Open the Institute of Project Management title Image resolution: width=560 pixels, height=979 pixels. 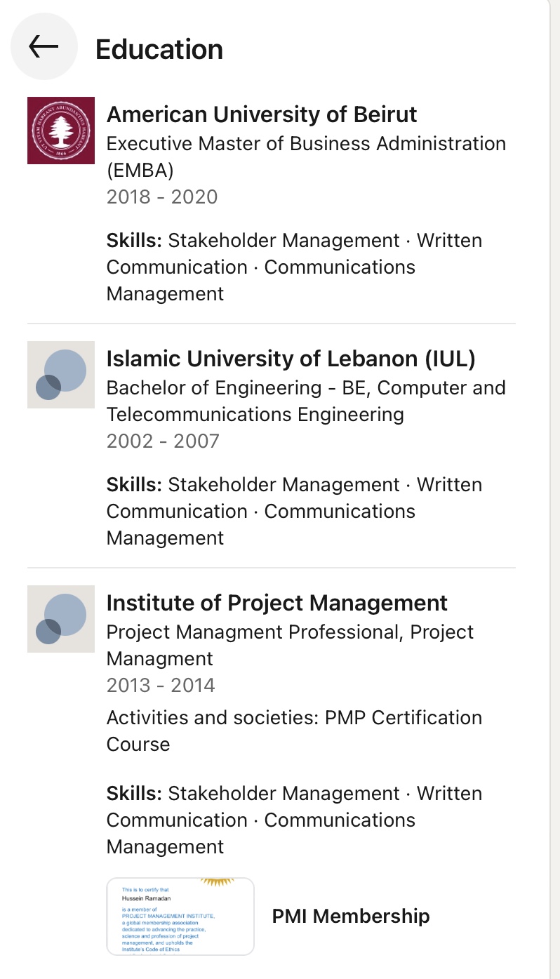tap(276, 603)
